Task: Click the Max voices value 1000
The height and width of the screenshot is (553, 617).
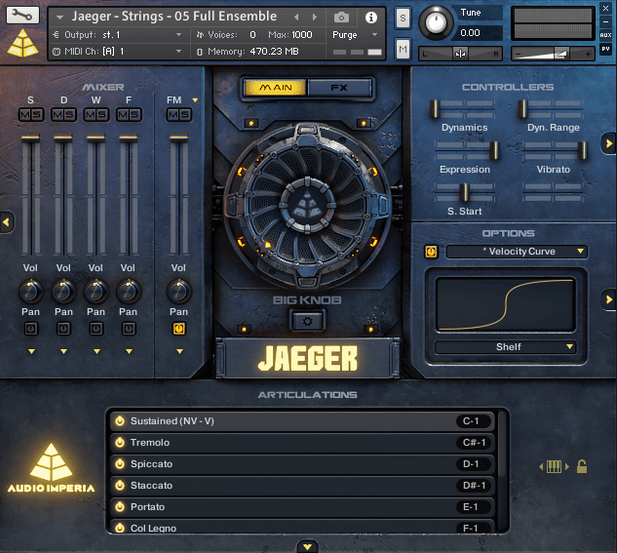Action: coord(302,35)
